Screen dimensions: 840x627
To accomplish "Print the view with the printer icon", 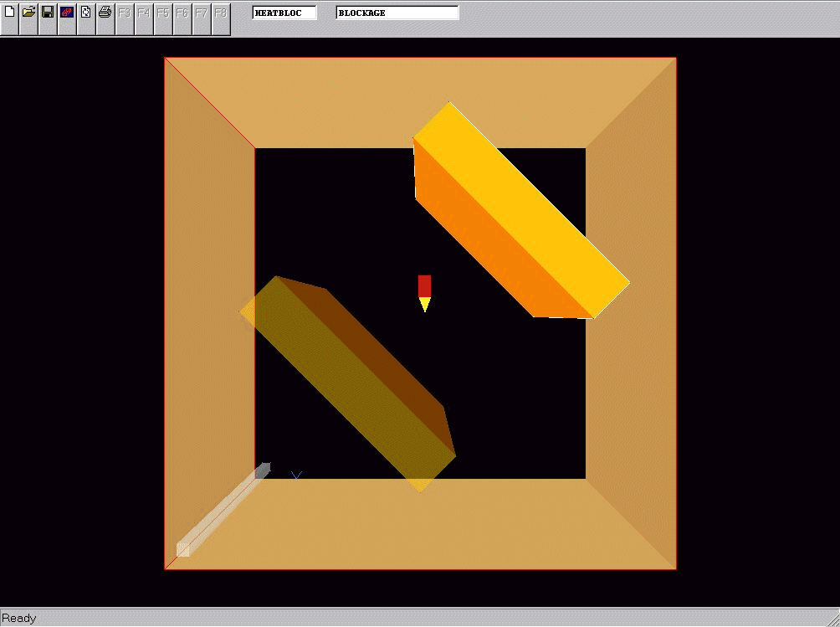I will [x=105, y=13].
